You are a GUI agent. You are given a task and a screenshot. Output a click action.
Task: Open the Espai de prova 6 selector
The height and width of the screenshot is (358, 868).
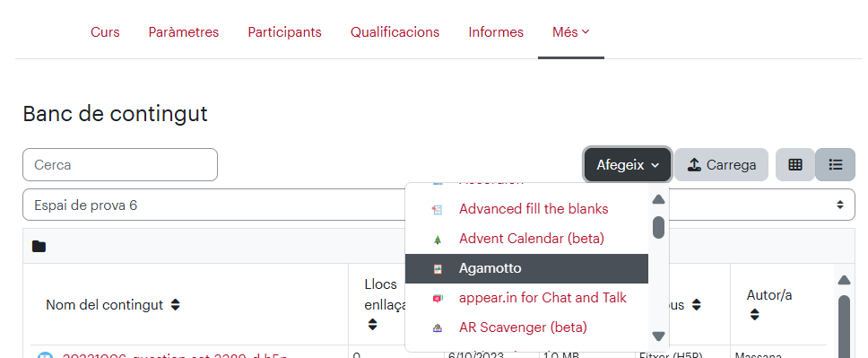tap(438, 205)
